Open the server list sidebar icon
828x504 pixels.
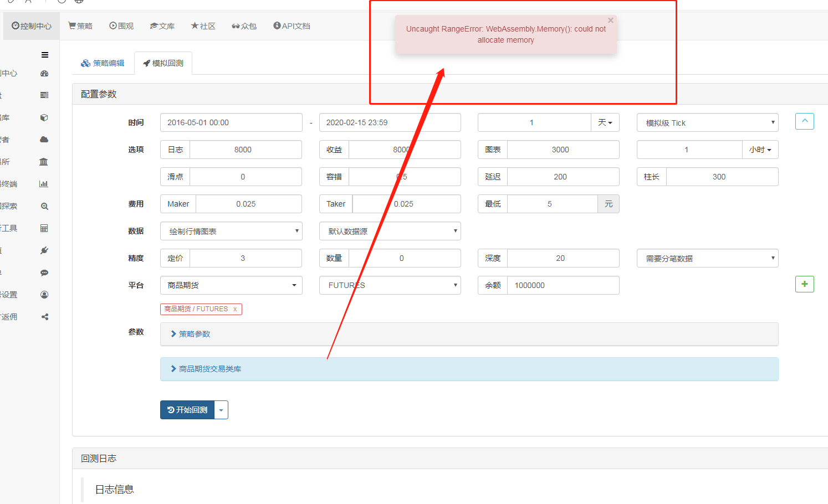click(x=44, y=95)
